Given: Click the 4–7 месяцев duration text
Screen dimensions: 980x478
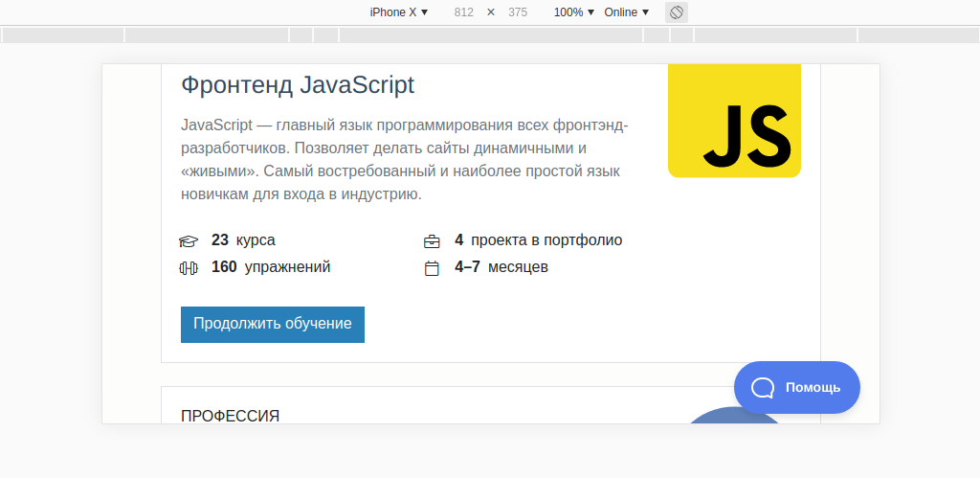Looking at the screenshot, I should [x=501, y=267].
